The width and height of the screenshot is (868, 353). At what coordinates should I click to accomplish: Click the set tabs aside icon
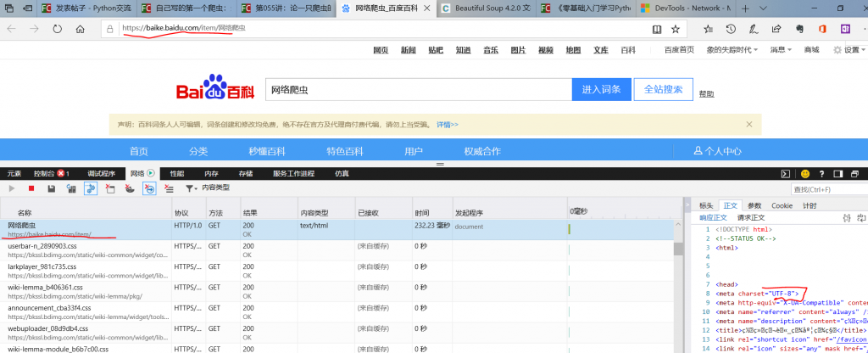pyautogui.click(x=28, y=8)
